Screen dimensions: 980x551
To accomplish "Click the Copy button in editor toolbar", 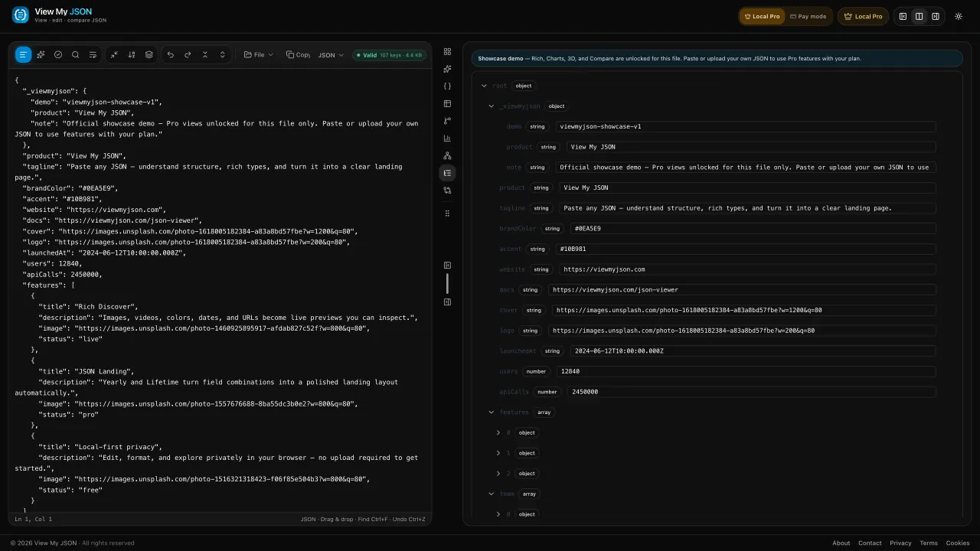I will click(298, 55).
